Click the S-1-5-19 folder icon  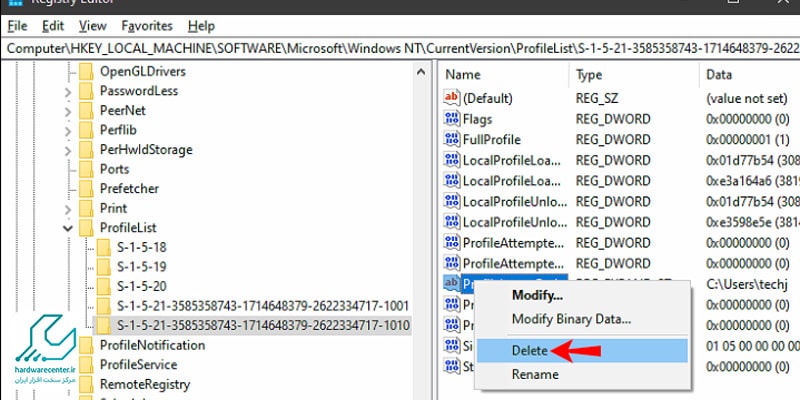click(x=104, y=267)
